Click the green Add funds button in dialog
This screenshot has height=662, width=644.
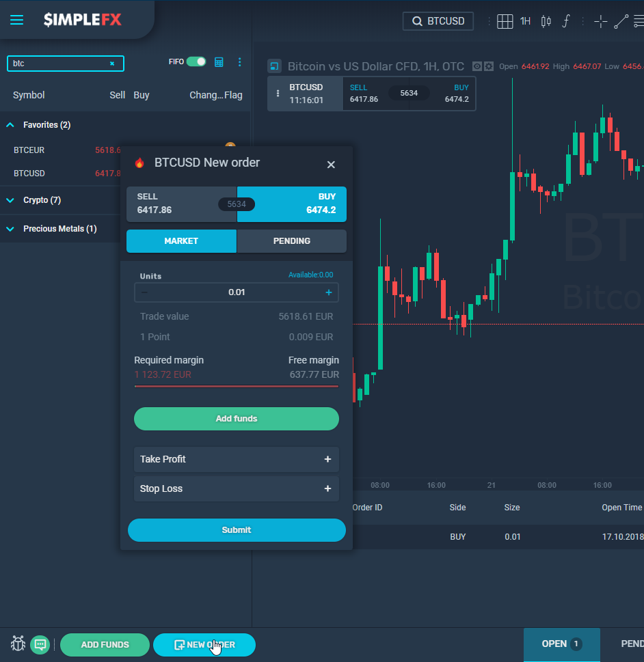tap(237, 419)
